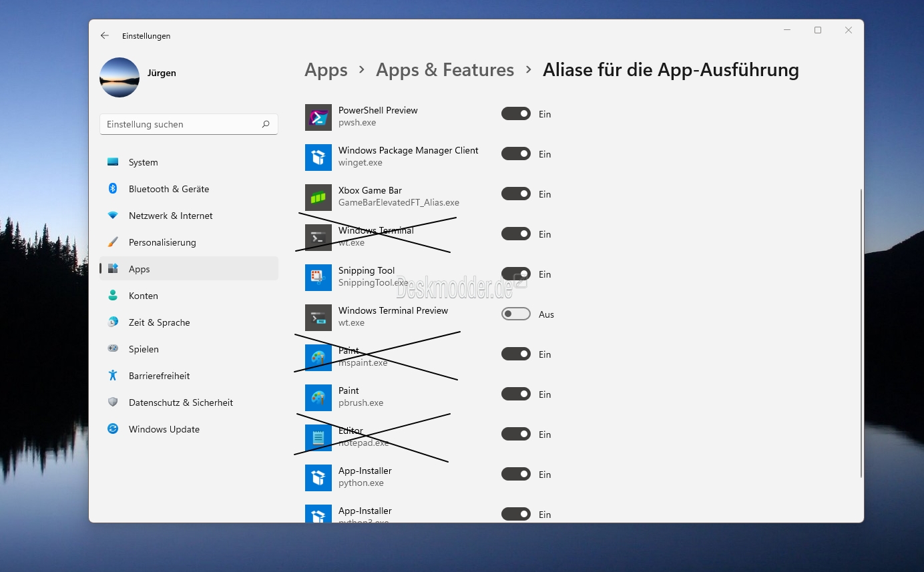
Task: Click the Barrierefreiheit accessibility icon
Action: point(113,375)
